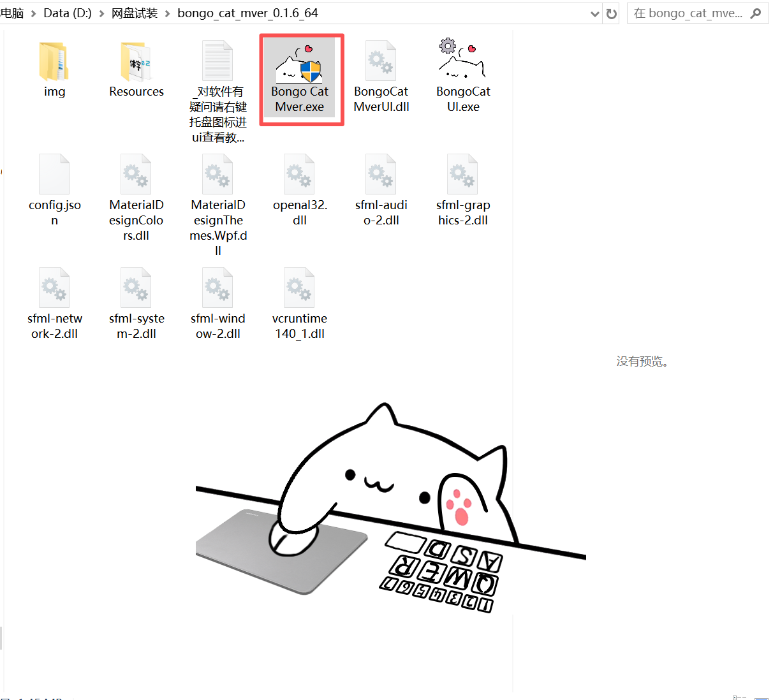Select the sfml-graphics-2.dll file icon
The width and height of the screenshot is (773, 700).
462,174
